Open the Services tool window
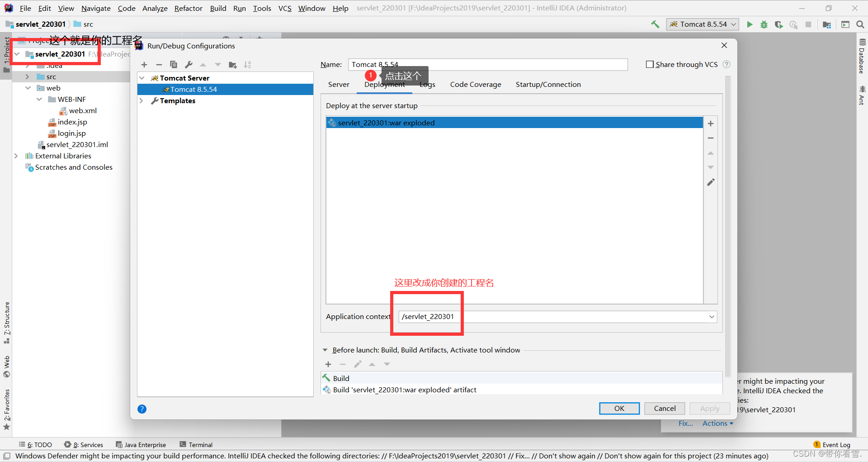Screen dimensions: 868x462 click(84, 445)
